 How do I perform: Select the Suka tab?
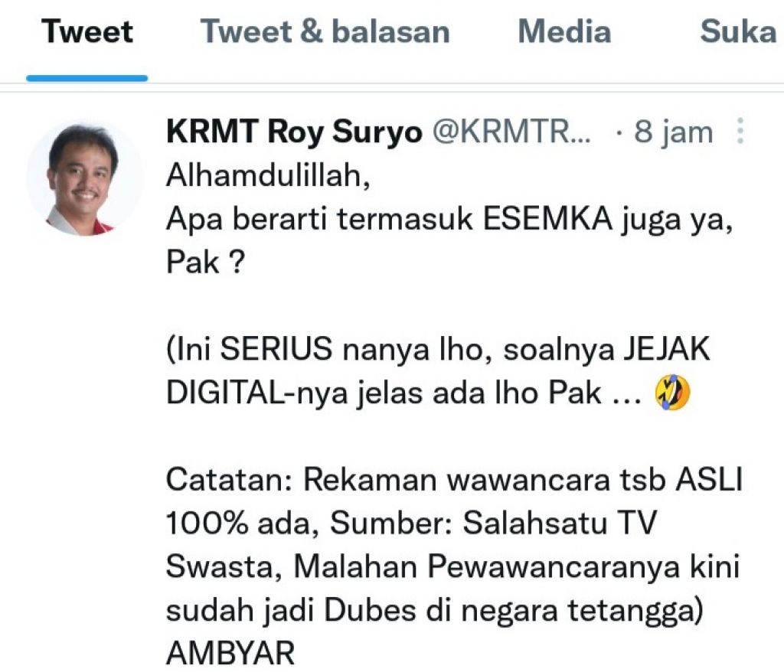point(738,31)
